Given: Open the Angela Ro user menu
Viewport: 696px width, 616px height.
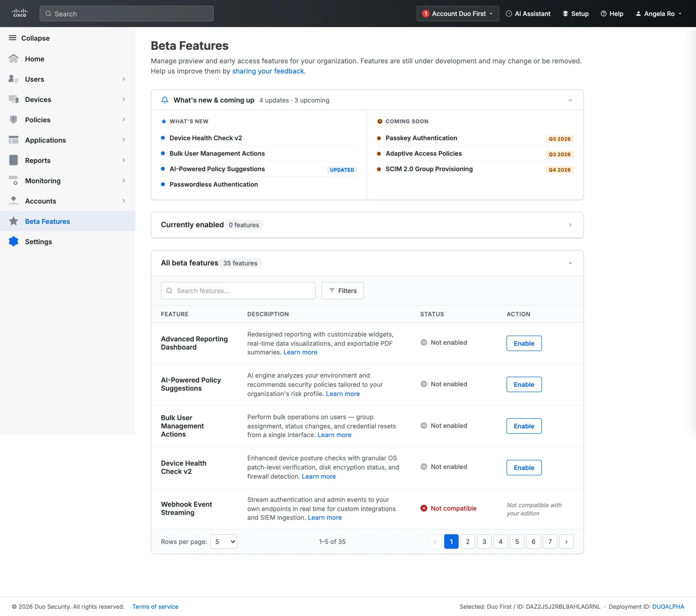Looking at the screenshot, I should click(658, 14).
